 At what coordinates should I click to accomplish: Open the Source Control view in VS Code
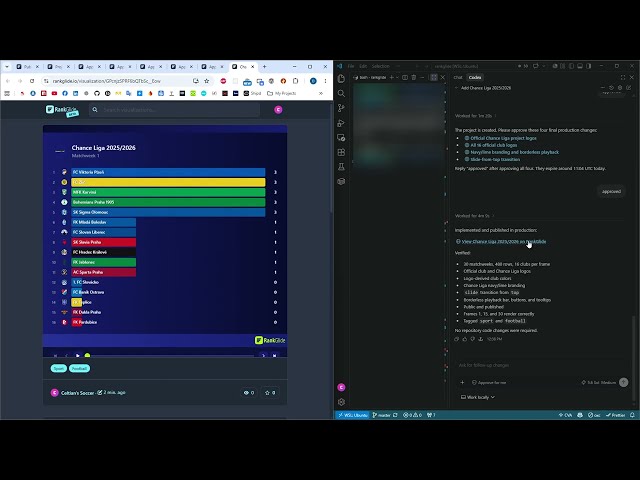pyautogui.click(x=341, y=108)
